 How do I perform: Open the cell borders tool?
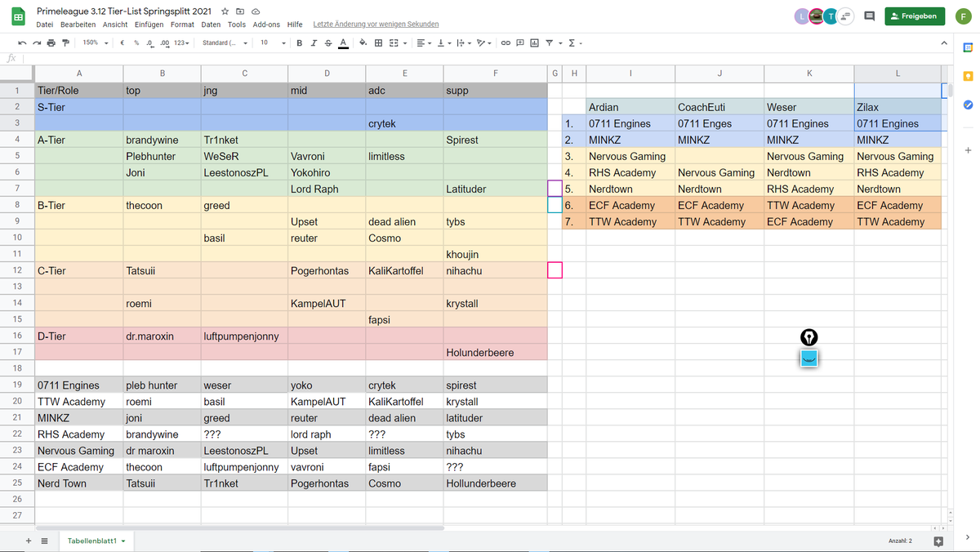tap(379, 42)
